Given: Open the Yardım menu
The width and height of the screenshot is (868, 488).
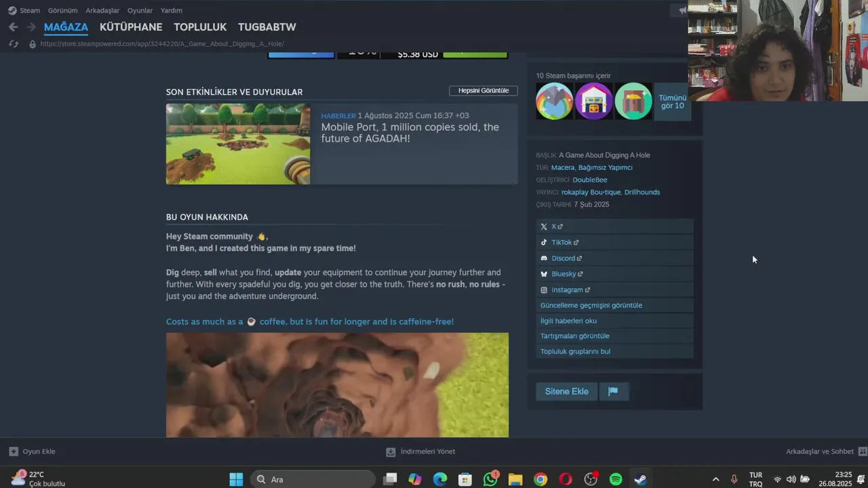Looking at the screenshot, I should pyautogui.click(x=172, y=10).
